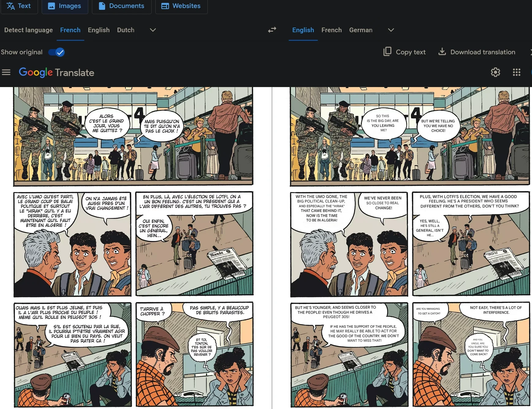
Task: Switch to the Documents tab
Action: pos(122,6)
